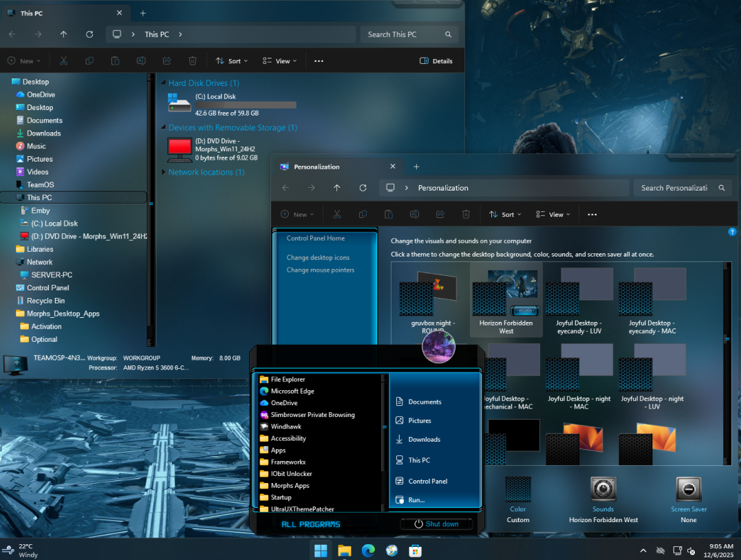Screen dimensions: 741x560
Task: Open Microsoft Edge from start menu list
Action: click(292, 391)
